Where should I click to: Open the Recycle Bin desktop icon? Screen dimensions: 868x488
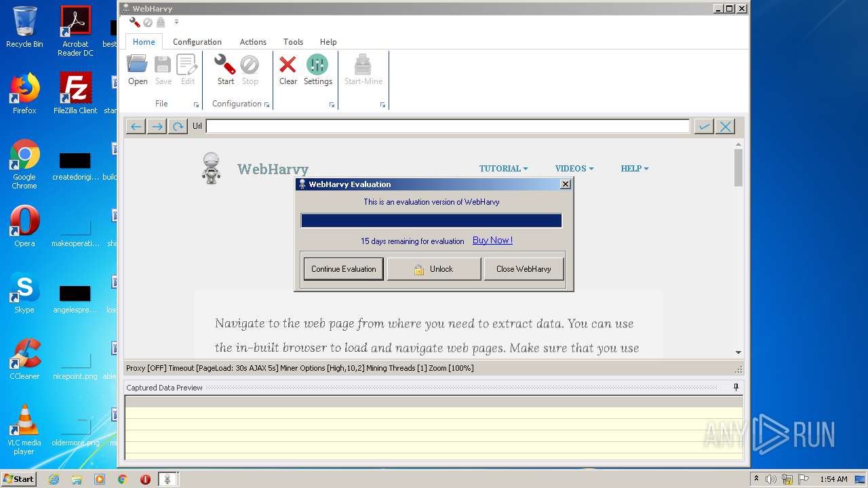(24, 27)
